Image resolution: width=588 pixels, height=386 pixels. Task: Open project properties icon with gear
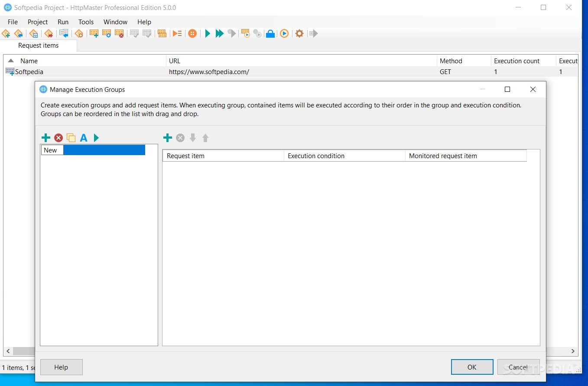tap(79, 33)
